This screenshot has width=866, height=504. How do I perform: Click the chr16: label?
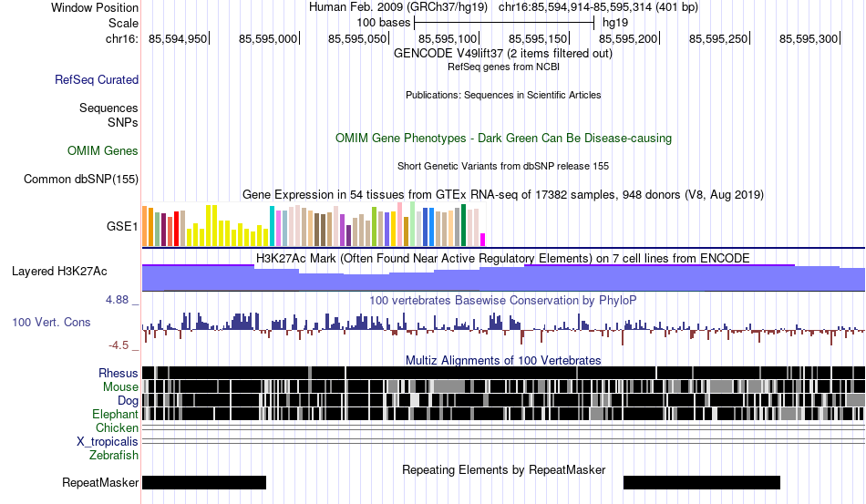coord(122,38)
